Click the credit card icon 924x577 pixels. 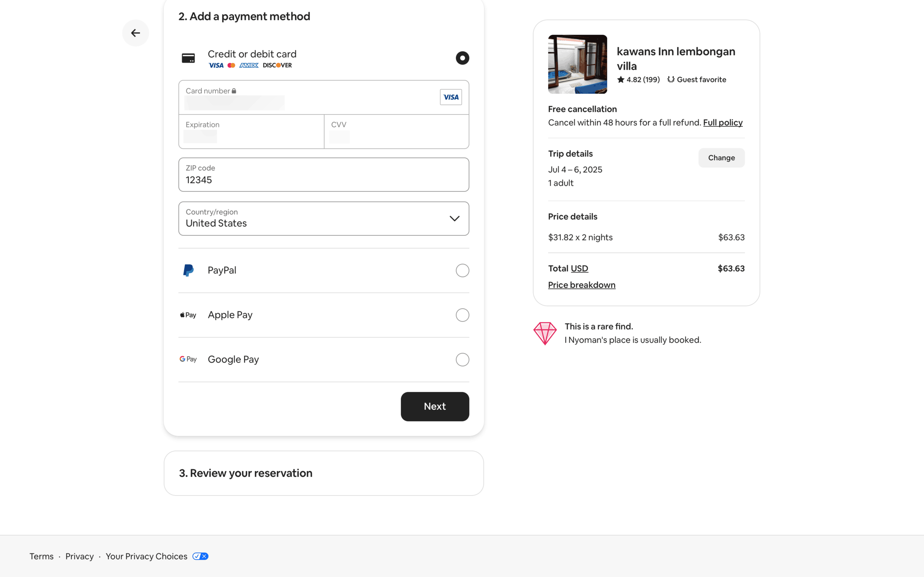[188, 58]
